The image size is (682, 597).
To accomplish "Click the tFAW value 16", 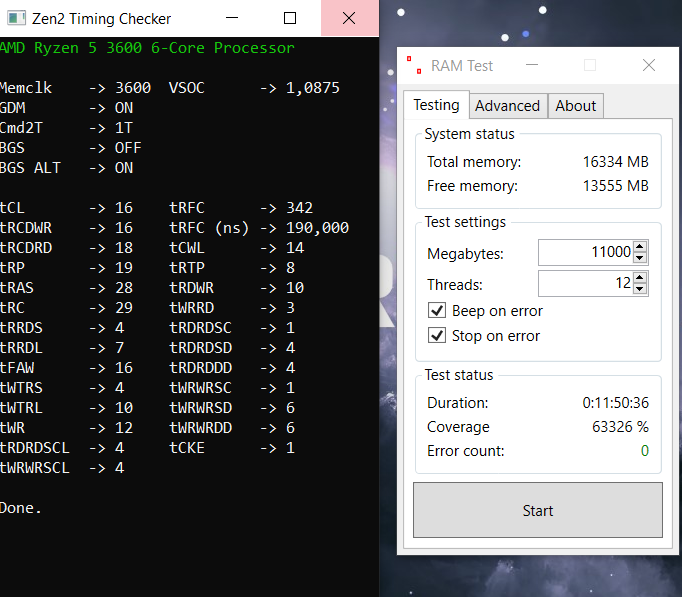I will point(124,368).
